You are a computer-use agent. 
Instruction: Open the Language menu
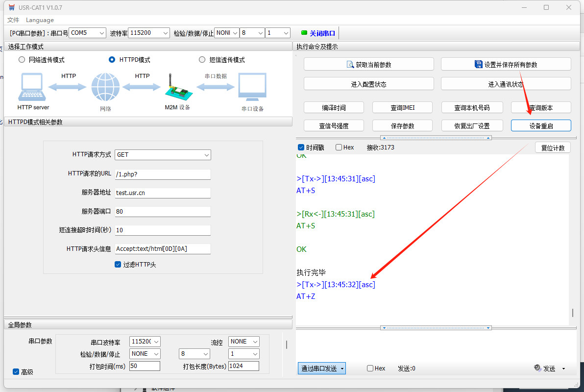pos(40,20)
